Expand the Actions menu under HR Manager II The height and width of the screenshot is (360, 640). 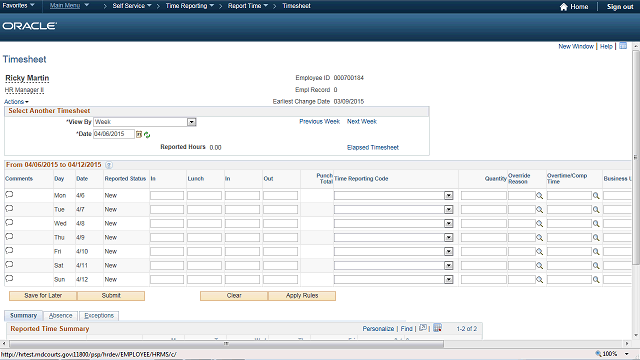[16, 102]
